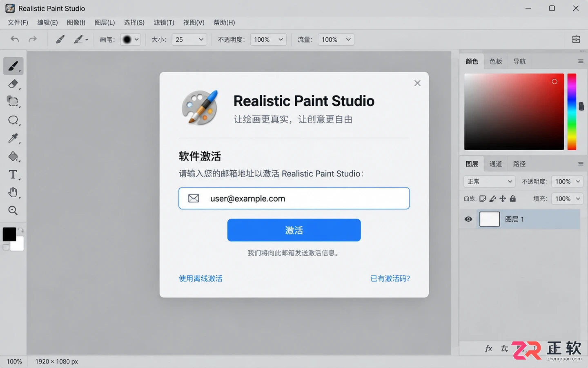Select the Eraser tool

coord(13,84)
